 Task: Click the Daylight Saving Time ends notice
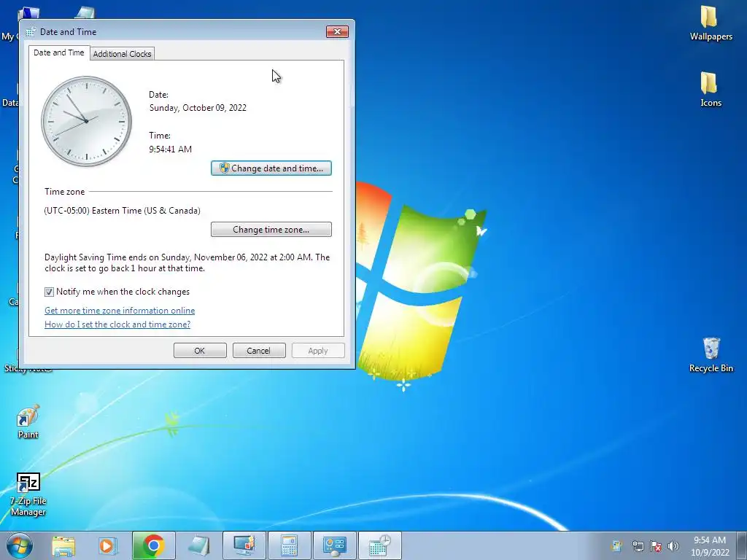point(187,262)
